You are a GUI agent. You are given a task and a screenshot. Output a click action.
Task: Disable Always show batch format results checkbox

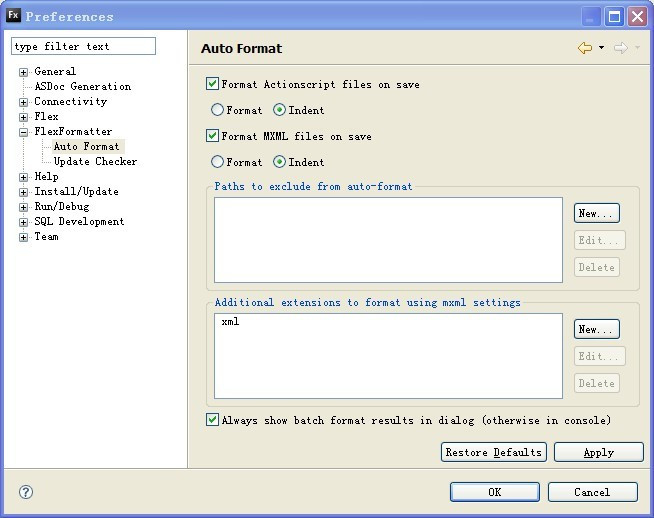click(212, 420)
